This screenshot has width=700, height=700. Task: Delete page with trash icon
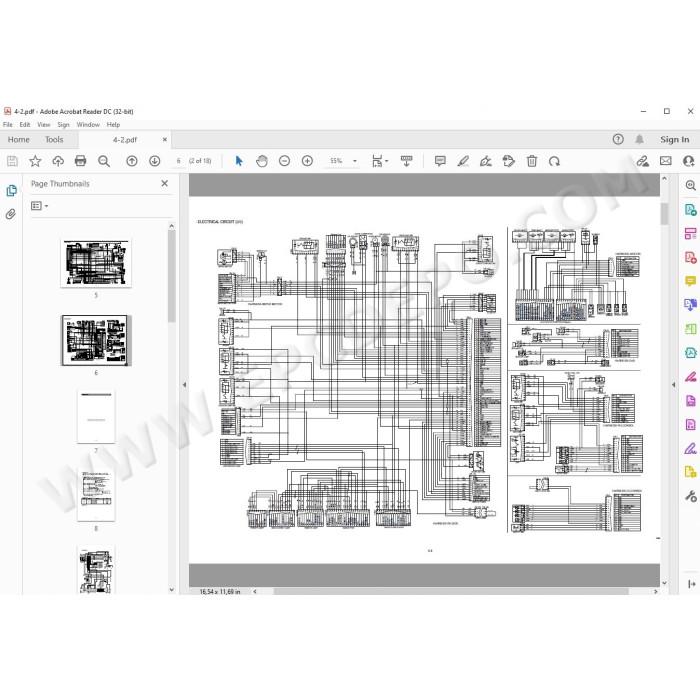(532, 161)
